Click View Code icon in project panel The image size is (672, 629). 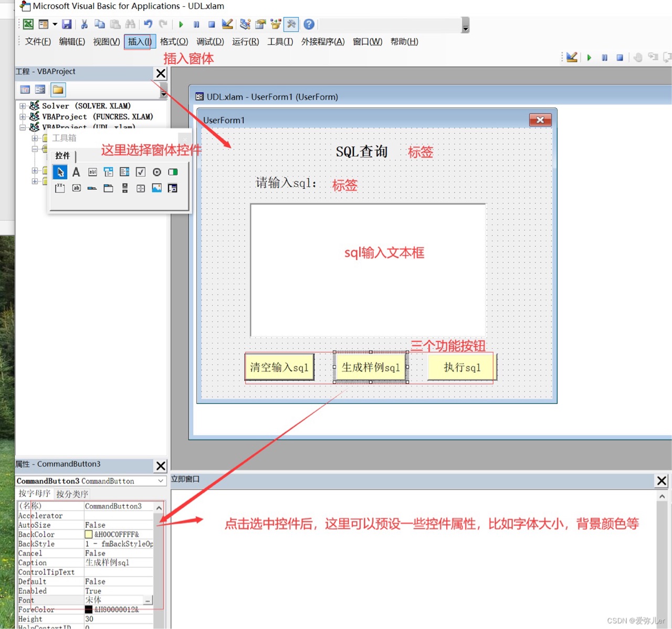25,90
